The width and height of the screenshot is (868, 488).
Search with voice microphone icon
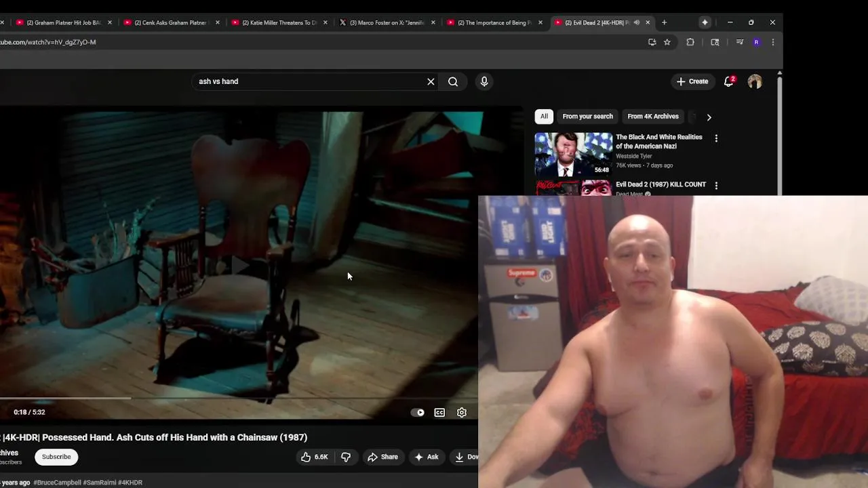click(x=484, y=81)
